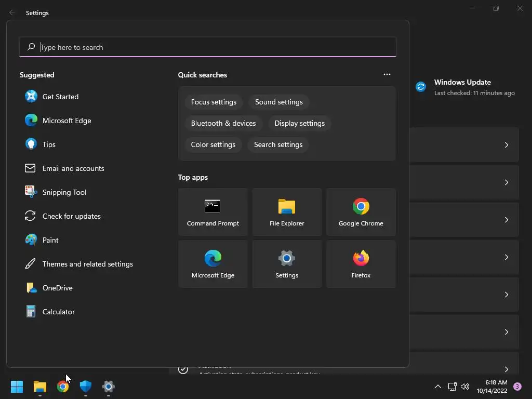Click Windows Update sync icon in Settings

click(x=421, y=87)
